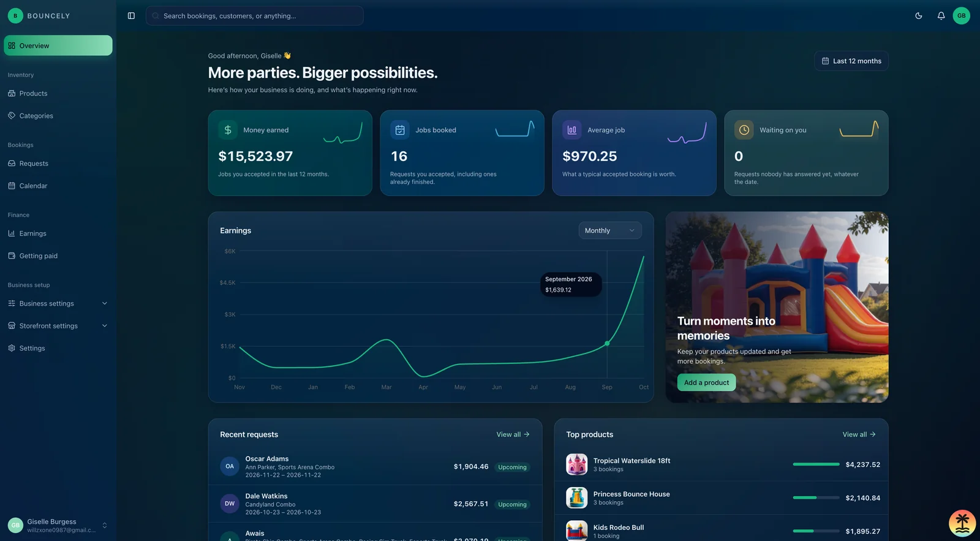
Task: Open Requests in sidebar
Action: pos(58,164)
